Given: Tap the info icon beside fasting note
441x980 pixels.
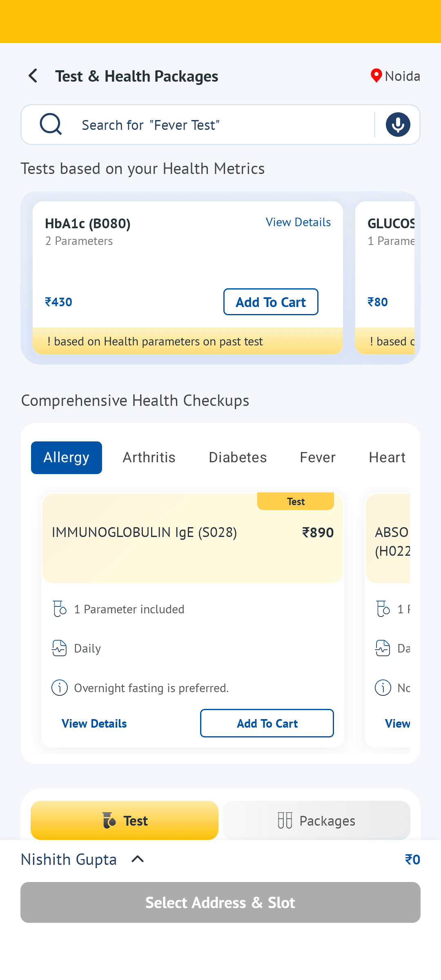Looking at the screenshot, I should [60, 688].
